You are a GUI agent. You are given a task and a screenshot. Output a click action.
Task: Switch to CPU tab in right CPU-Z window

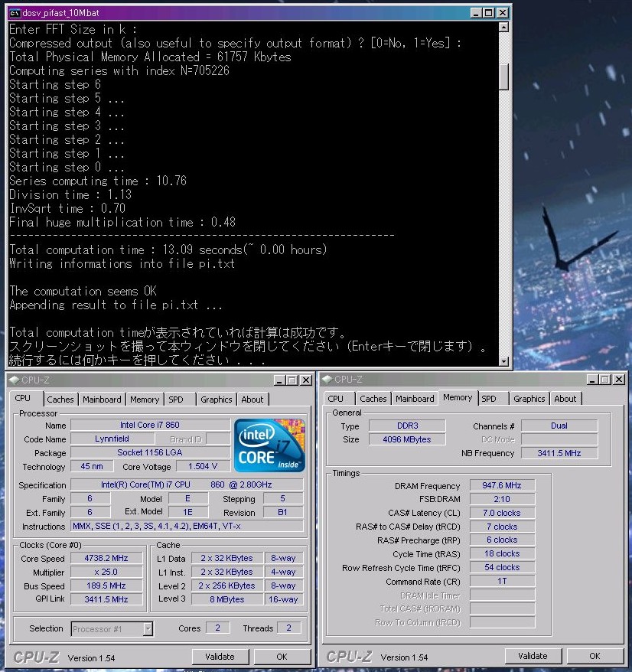(x=335, y=399)
